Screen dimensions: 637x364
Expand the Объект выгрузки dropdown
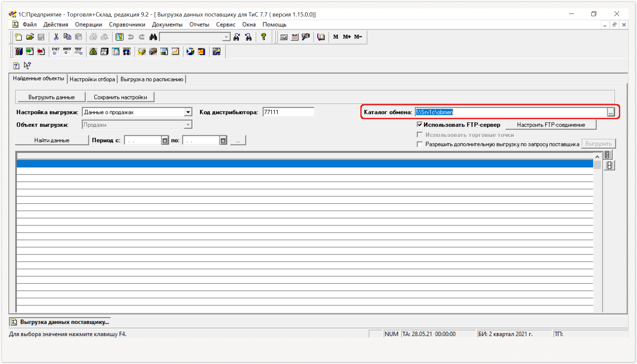(188, 125)
